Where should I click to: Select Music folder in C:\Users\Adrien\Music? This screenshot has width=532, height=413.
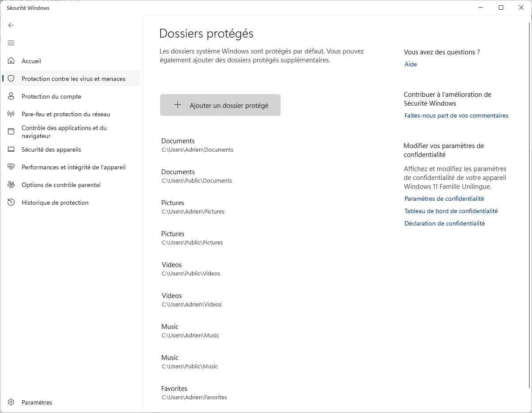pos(190,331)
